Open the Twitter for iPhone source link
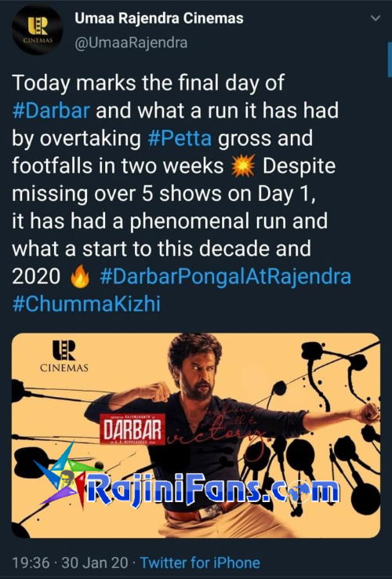This screenshot has height=579, width=392. coord(200,563)
